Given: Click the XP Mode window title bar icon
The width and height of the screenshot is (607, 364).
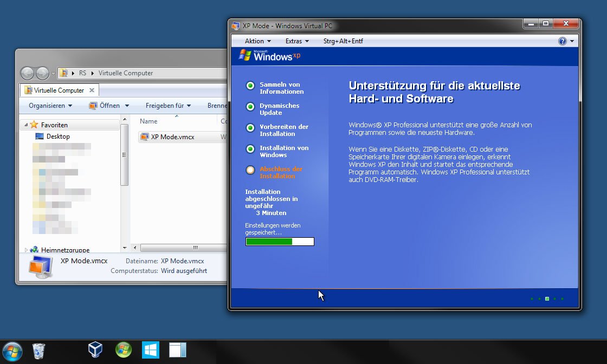Looking at the screenshot, I should pos(235,26).
